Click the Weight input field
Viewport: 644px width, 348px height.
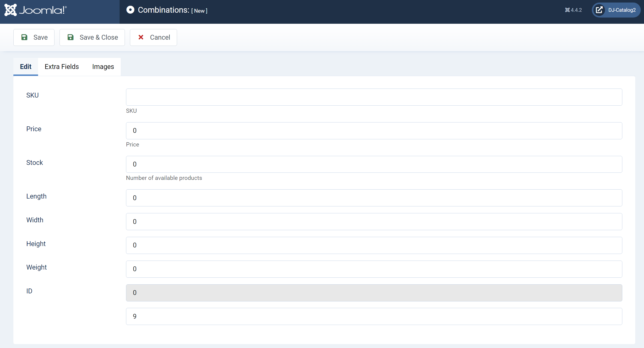(374, 269)
